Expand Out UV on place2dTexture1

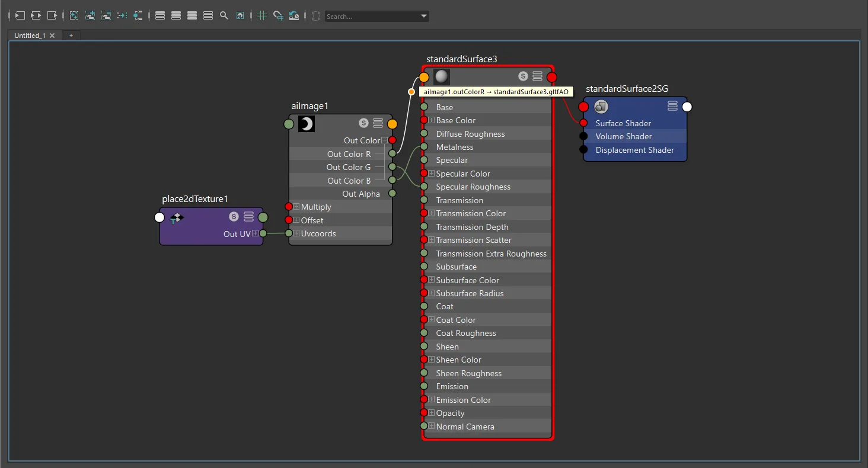click(x=255, y=233)
